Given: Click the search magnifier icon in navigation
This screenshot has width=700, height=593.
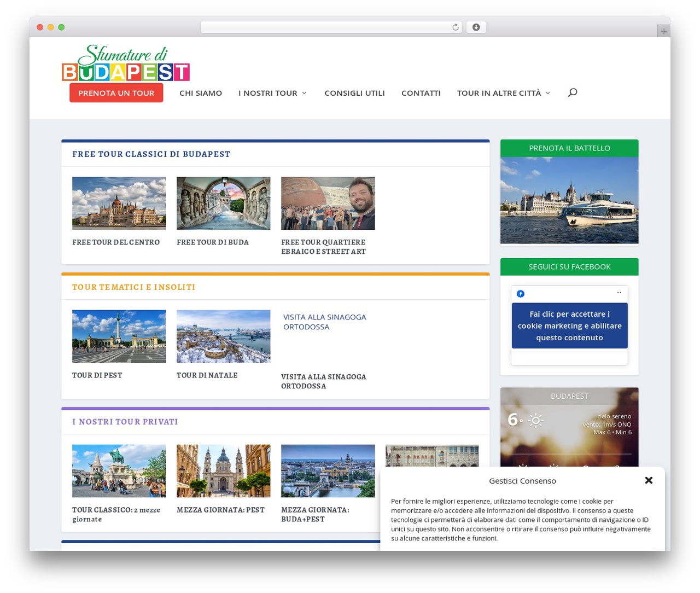Looking at the screenshot, I should (x=573, y=92).
